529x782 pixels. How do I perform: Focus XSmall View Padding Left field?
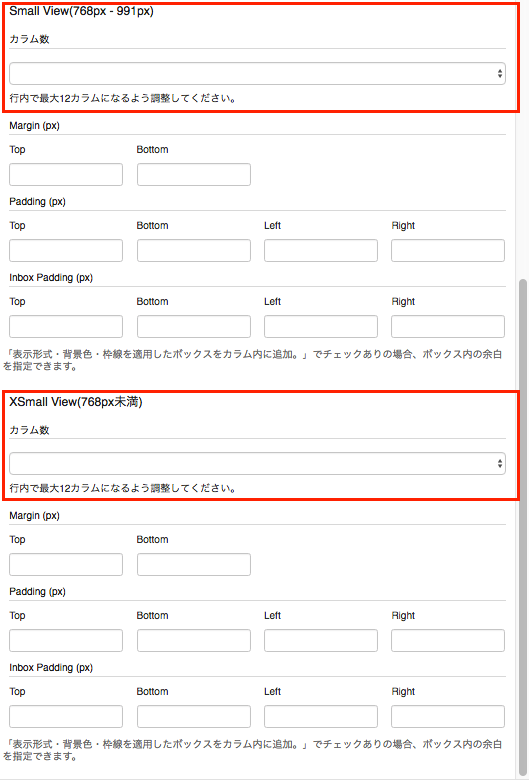pos(321,640)
